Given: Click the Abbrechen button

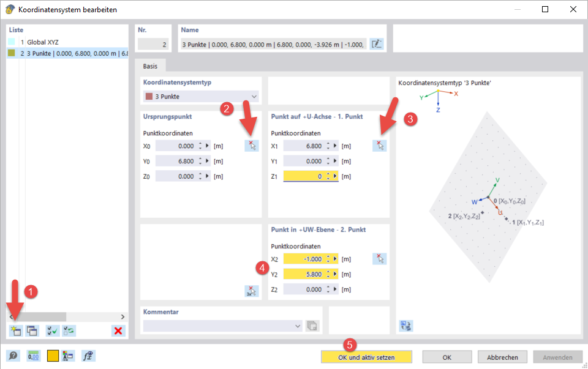Looking at the screenshot, I should click(x=502, y=357).
